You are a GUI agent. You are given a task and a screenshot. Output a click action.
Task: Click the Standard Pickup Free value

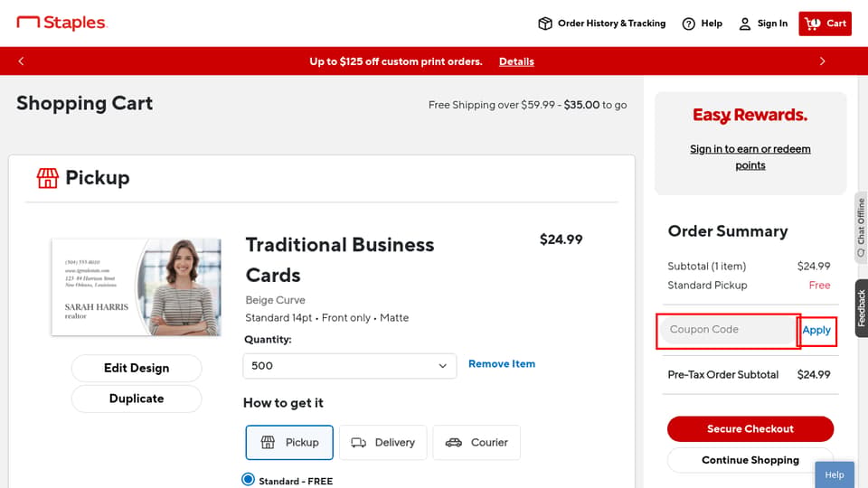(x=819, y=285)
